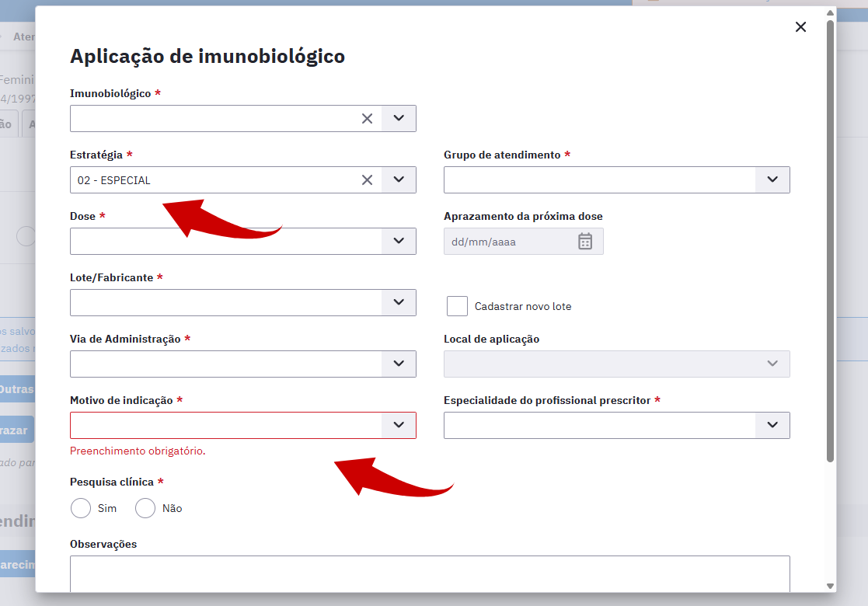Image resolution: width=868 pixels, height=606 pixels.
Task: Check the Cadastrar novo lote checkbox
Action: coord(457,306)
